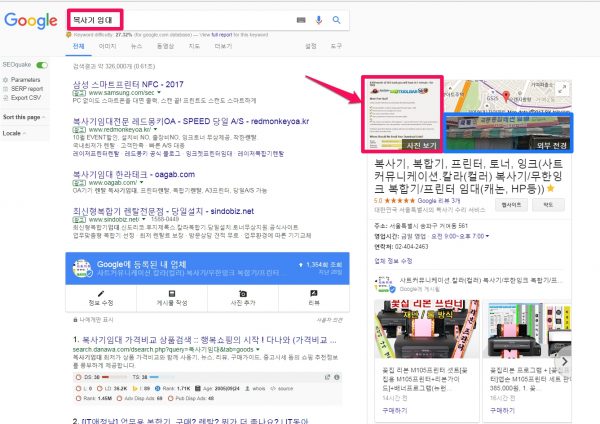Open the on-screen keyboard icon in search box
600x424 pixels.
click(301, 20)
